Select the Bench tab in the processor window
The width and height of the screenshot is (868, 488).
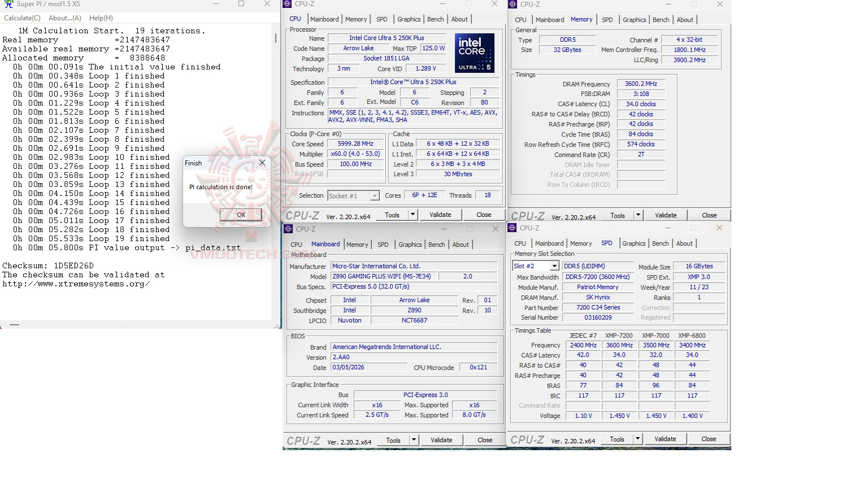tap(435, 19)
